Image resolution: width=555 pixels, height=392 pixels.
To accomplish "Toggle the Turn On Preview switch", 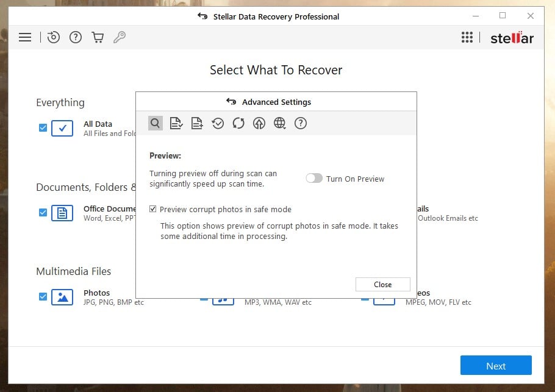I will tap(314, 178).
